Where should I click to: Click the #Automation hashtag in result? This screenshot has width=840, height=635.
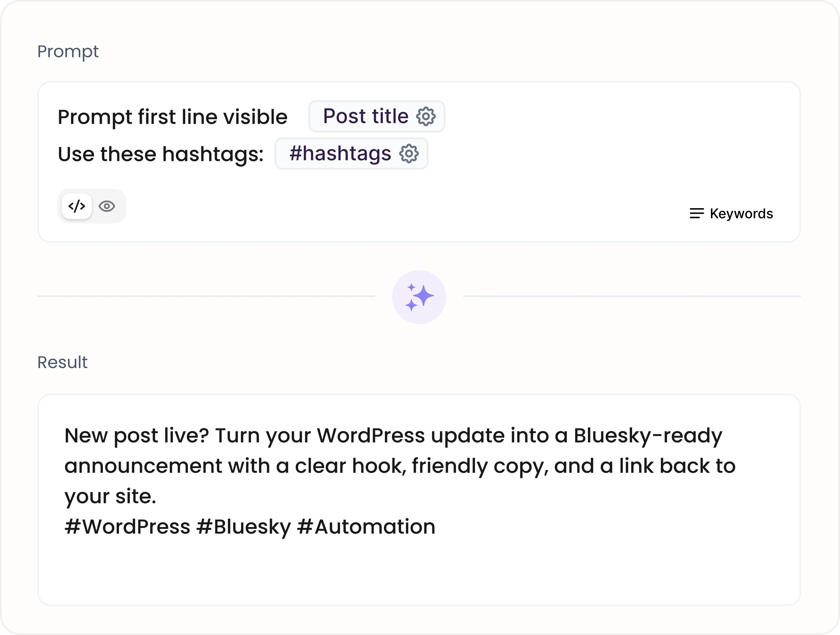[366, 527]
